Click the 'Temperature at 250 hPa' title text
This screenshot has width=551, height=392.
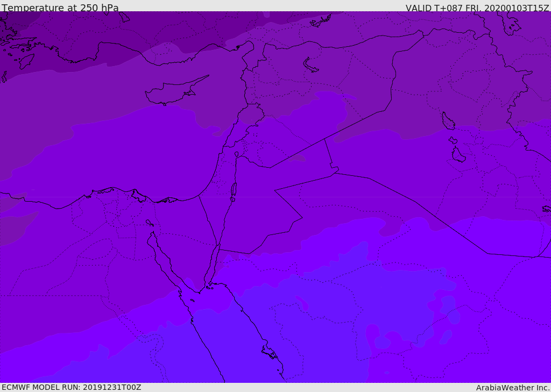(x=60, y=8)
